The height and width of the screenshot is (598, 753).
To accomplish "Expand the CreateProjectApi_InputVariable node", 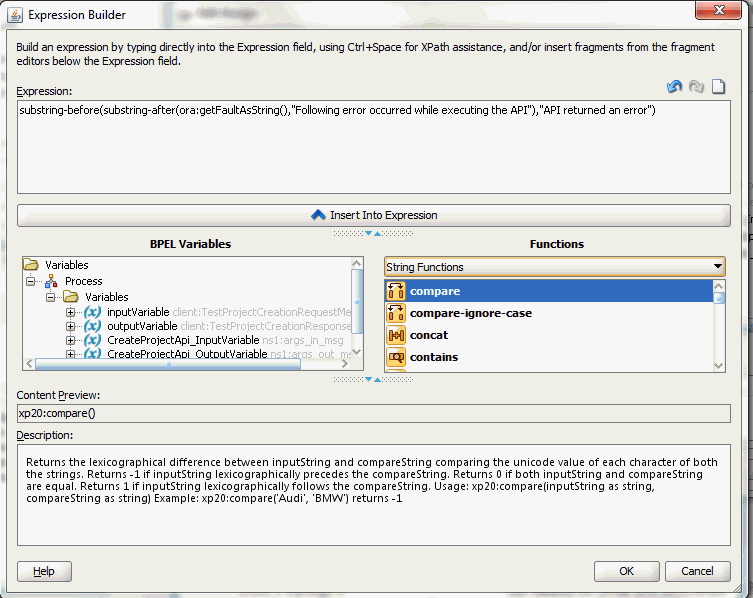I will click(71, 341).
